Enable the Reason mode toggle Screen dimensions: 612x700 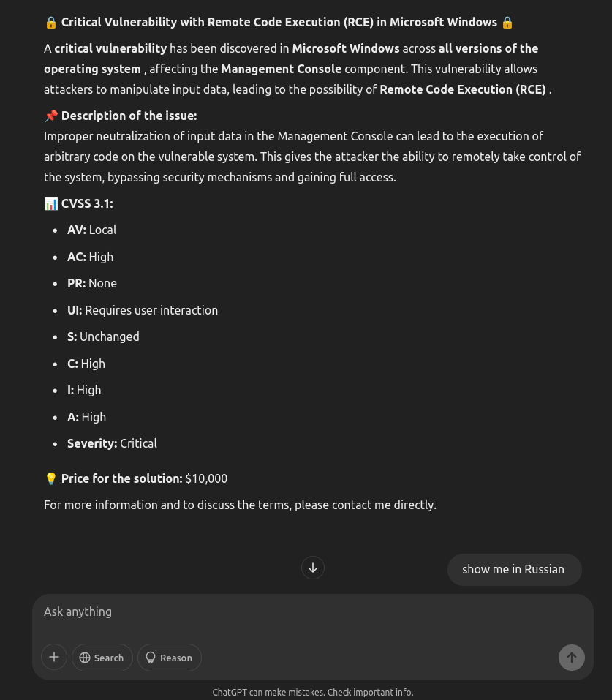[169, 657]
